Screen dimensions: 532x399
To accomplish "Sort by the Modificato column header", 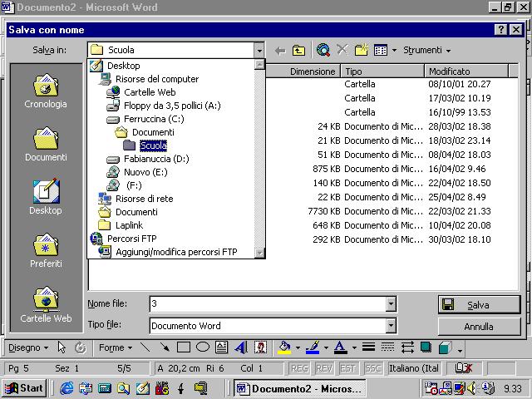I will click(x=466, y=71).
